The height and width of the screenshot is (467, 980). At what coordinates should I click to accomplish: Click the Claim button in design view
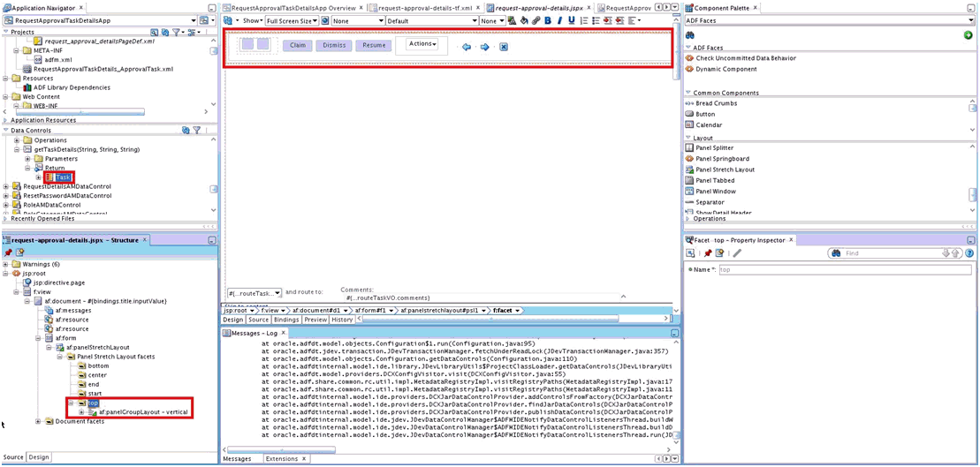[x=298, y=46]
